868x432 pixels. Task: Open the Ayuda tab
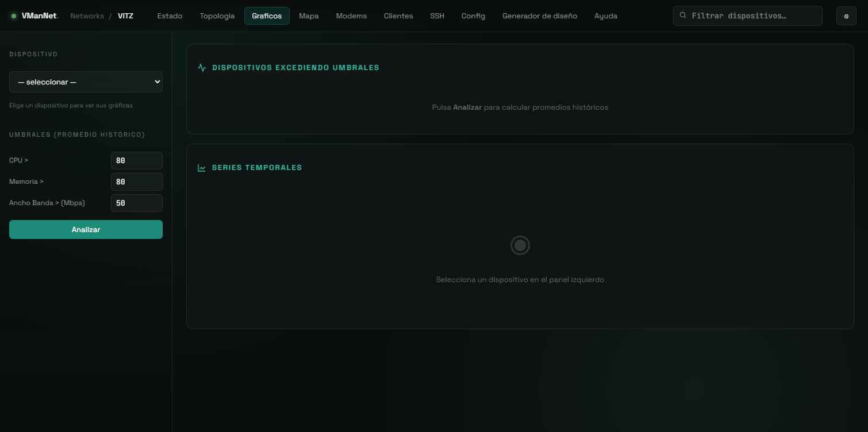pos(606,16)
